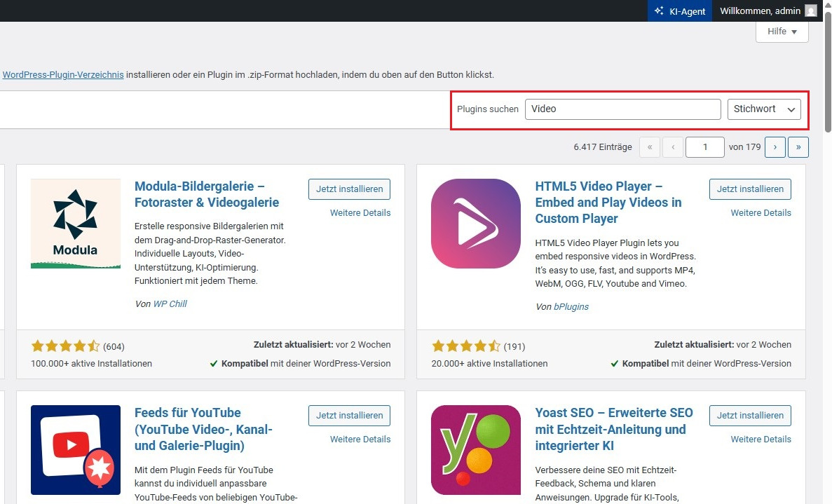
Task: Install the Feeds für YouTube plugin
Action: click(x=349, y=416)
